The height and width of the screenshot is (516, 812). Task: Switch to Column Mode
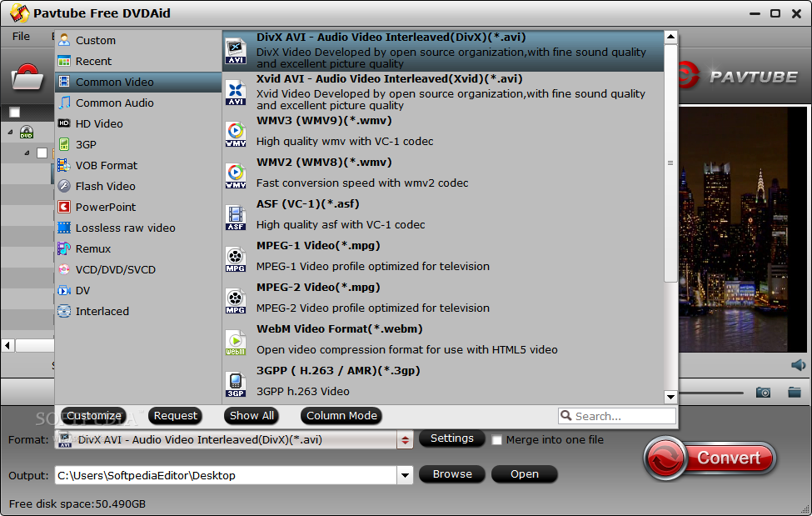pos(341,415)
